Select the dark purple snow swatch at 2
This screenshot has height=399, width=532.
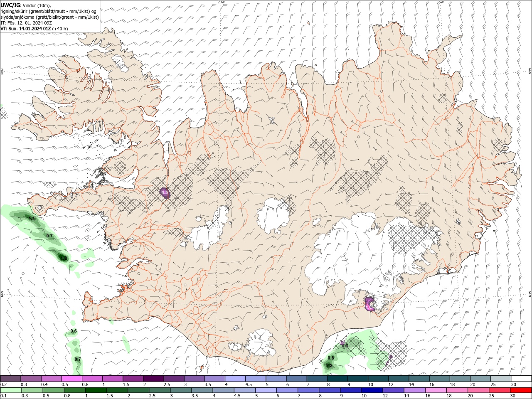[153, 379]
